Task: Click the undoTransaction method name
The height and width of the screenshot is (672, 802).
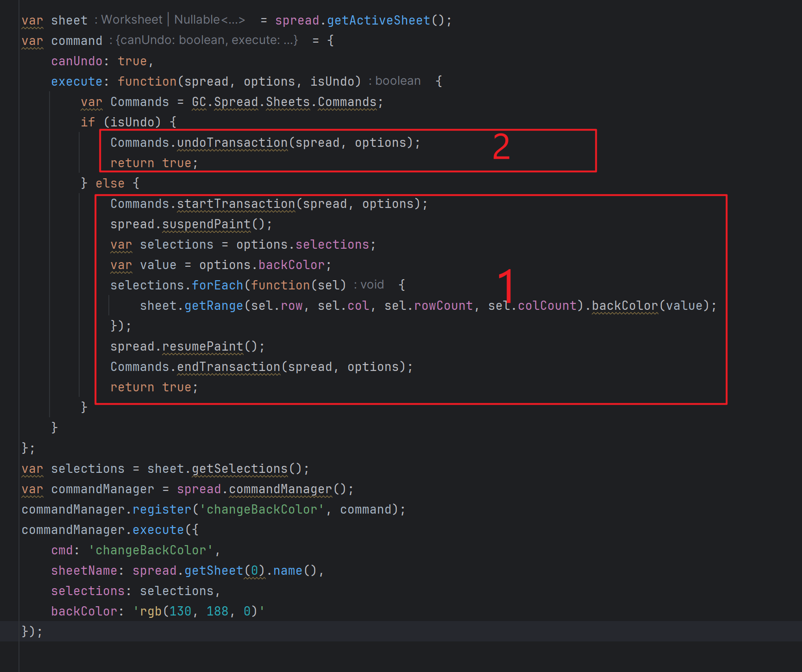Action: tap(232, 143)
